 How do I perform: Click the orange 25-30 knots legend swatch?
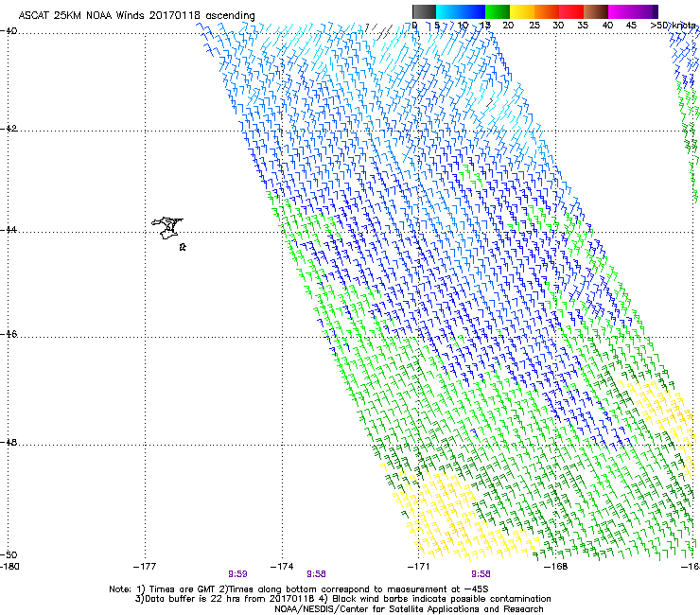(547, 11)
